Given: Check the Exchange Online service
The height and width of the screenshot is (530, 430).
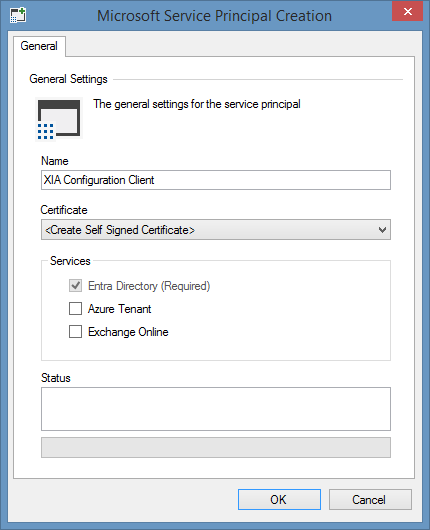Looking at the screenshot, I should 75,332.
